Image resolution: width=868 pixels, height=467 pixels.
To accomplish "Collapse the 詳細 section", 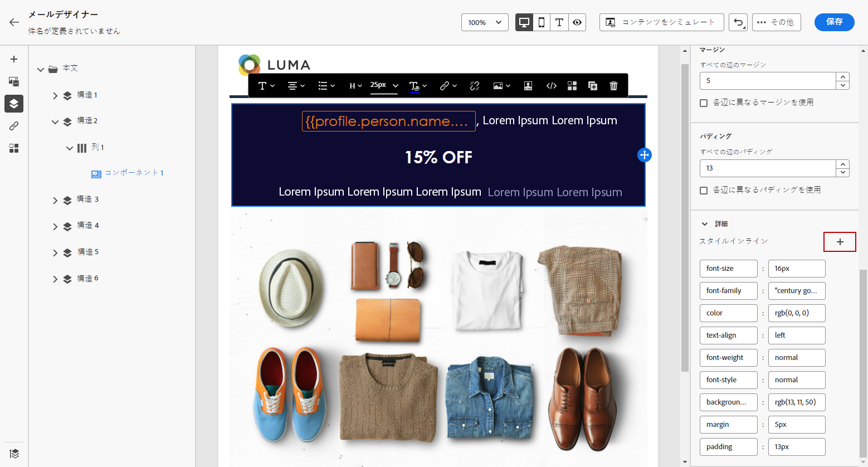I will coord(705,224).
